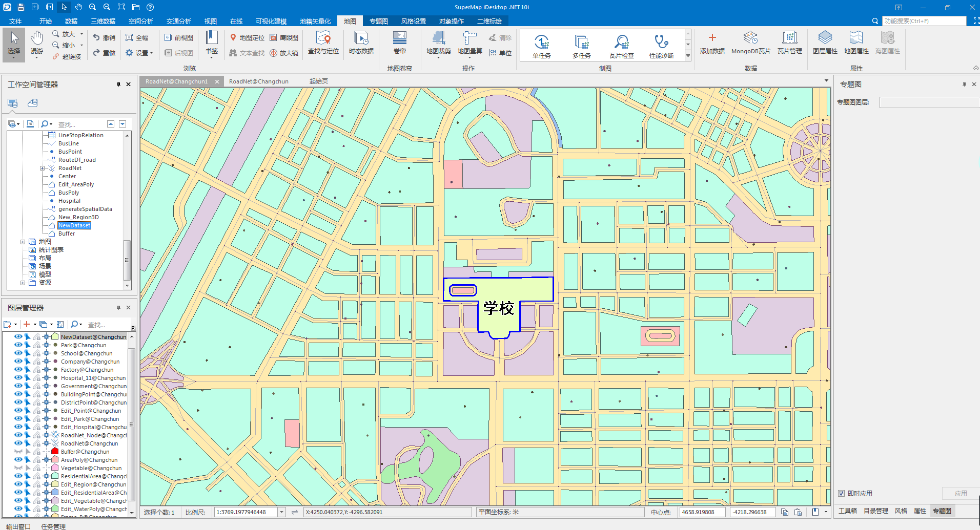Expand the RoadNet dataset tree node

point(42,168)
